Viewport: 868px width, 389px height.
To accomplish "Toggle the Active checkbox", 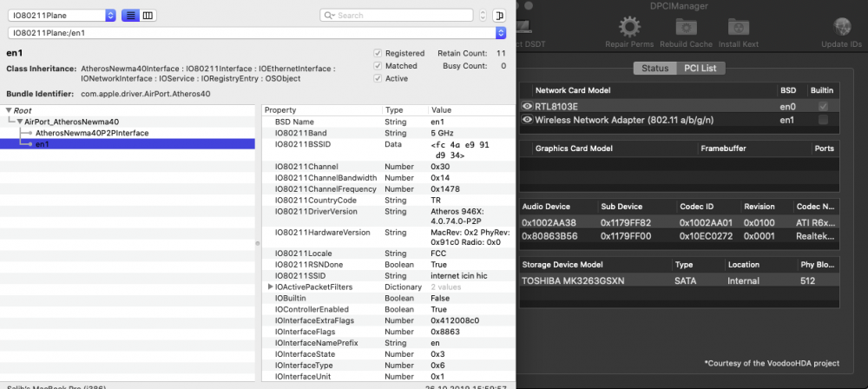I will pos(378,79).
